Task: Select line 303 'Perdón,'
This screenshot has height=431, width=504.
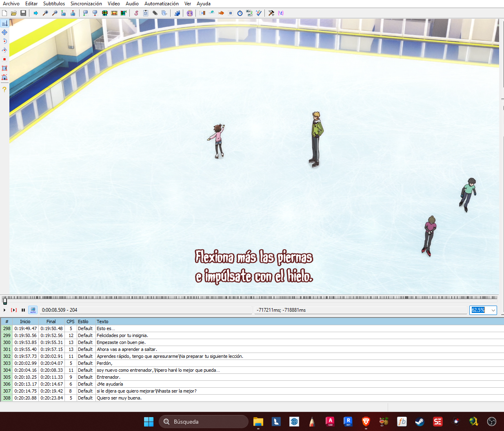Action: (252, 363)
